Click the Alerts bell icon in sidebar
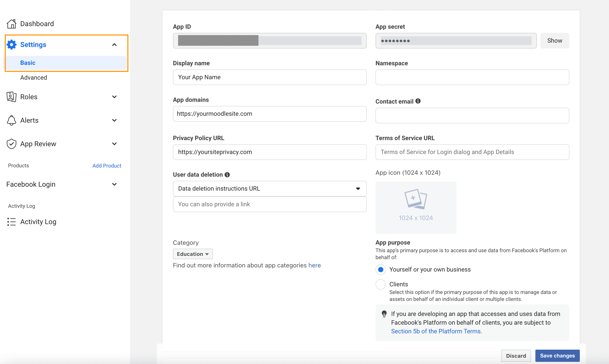 pos(11,121)
